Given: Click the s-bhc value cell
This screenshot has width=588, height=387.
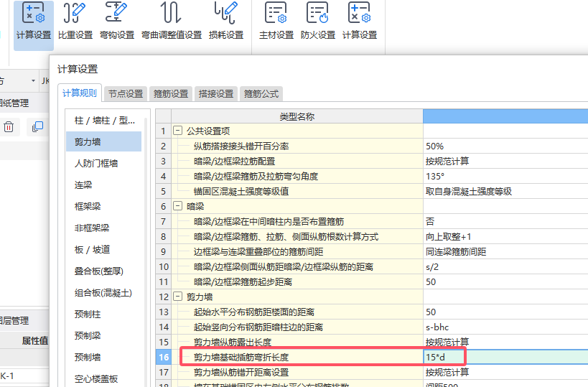Looking at the screenshot, I should (505, 327).
